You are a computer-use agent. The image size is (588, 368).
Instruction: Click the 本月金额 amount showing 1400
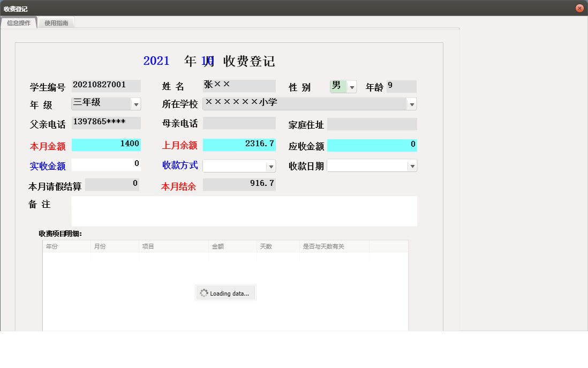click(x=105, y=144)
